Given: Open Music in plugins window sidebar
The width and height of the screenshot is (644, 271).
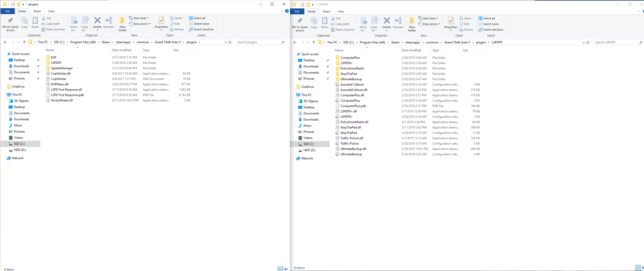Looking at the screenshot, I should (18, 125).
